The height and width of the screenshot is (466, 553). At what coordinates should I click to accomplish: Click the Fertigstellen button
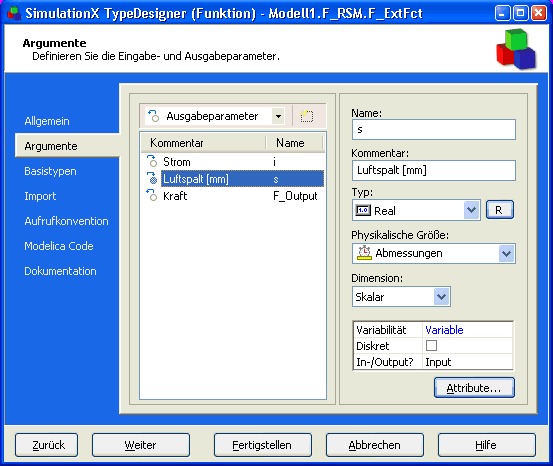[263, 445]
